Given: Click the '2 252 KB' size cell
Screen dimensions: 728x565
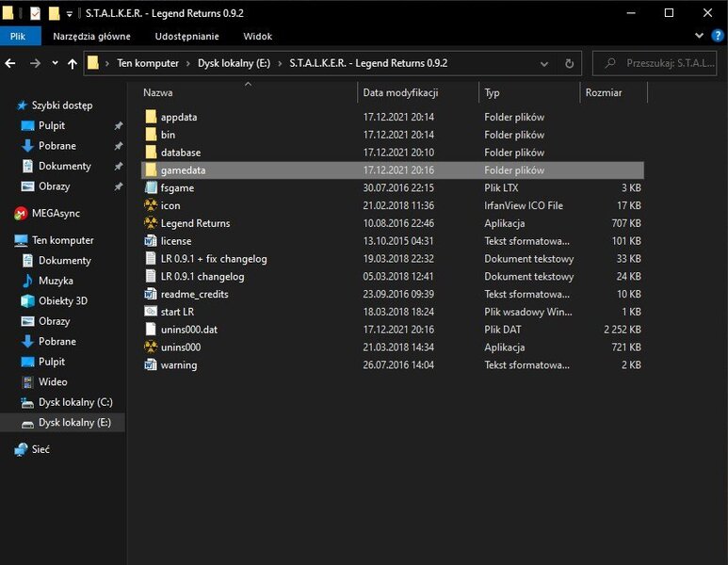Looking at the screenshot, I should tap(623, 330).
